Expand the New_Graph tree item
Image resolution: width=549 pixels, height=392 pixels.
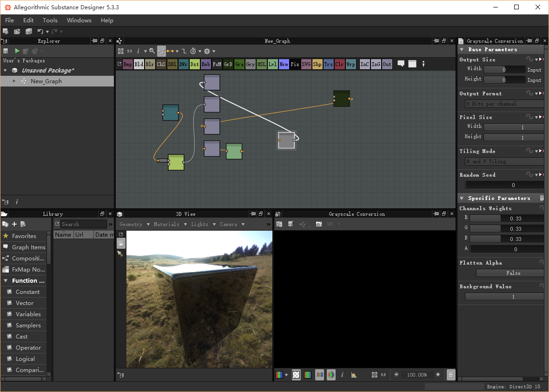pyautogui.click(x=14, y=81)
